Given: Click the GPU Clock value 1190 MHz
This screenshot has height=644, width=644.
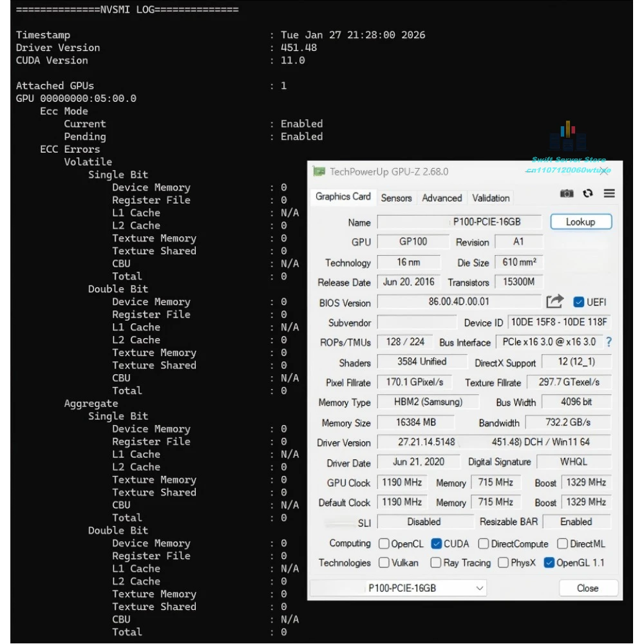Looking at the screenshot, I should [x=402, y=482].
